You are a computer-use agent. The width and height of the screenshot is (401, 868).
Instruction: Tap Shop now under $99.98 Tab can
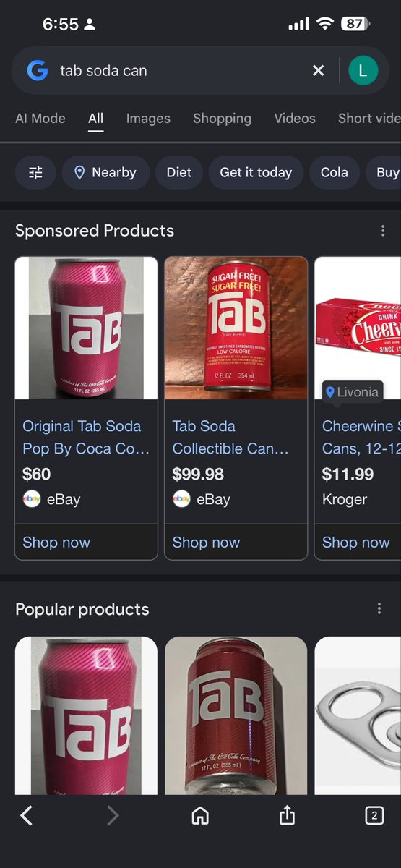tap(206, 542)
